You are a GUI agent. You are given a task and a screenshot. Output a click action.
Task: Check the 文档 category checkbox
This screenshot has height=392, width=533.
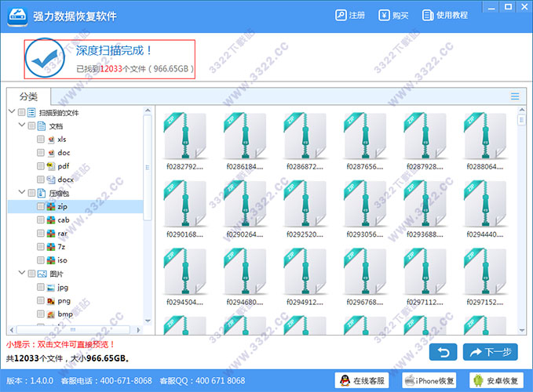[x=31, y=126]
